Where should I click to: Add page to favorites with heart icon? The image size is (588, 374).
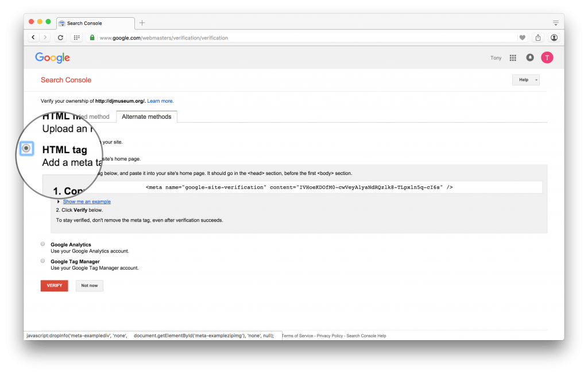[522, 37]
